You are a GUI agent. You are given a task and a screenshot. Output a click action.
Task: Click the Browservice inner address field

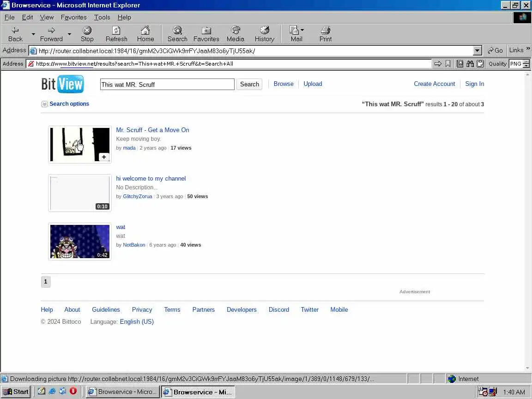(x=229, y=63)
